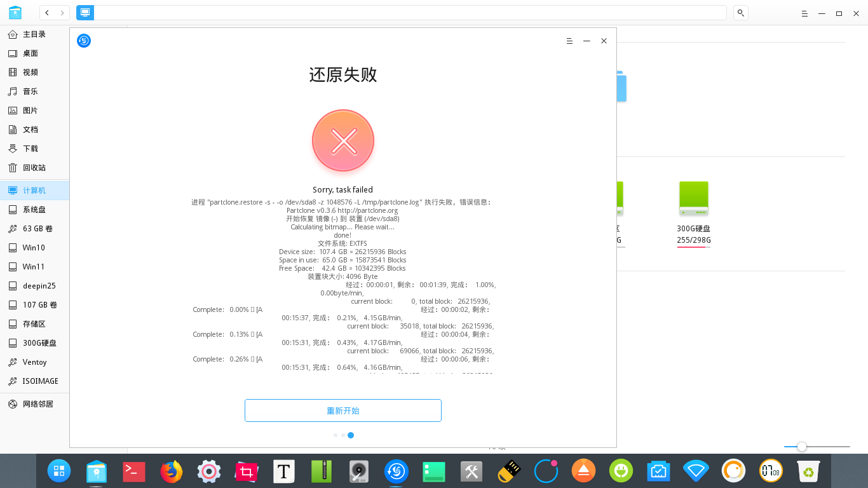Viewport: 868px width, 488px height.
Task: Open the font viewer T icon
Action: (284, 471)
